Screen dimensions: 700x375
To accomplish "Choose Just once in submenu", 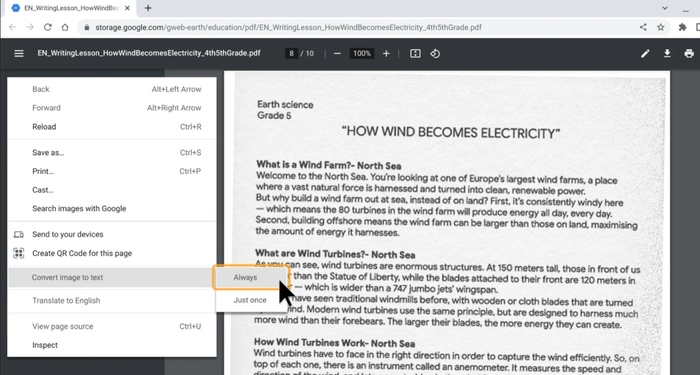I will (x=251, y=300).
